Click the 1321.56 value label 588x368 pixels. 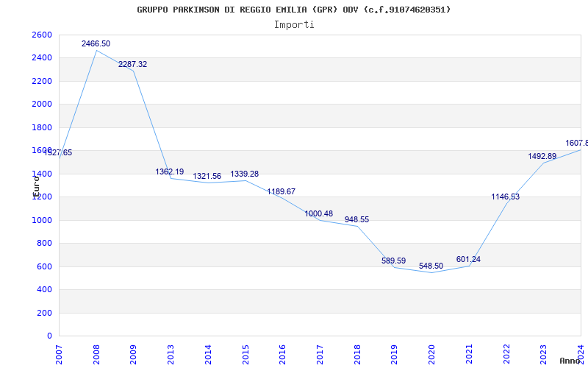207,176
